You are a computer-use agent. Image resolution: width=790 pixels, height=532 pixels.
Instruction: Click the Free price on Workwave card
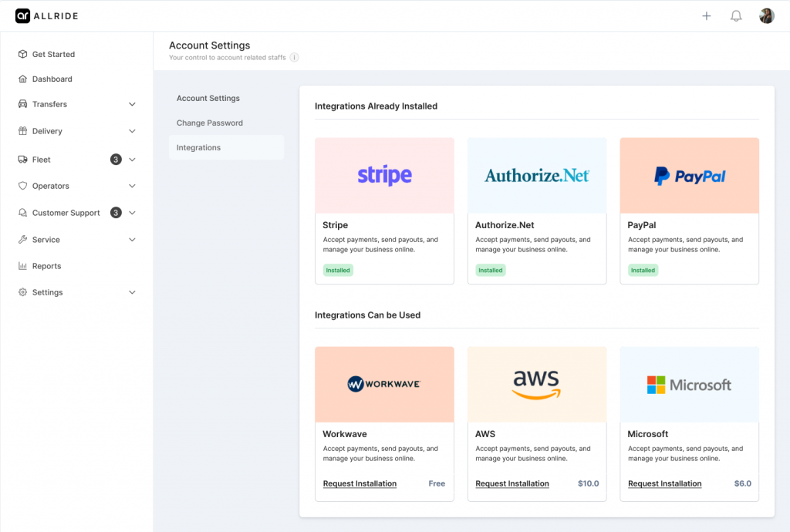[x=437, y=483]
